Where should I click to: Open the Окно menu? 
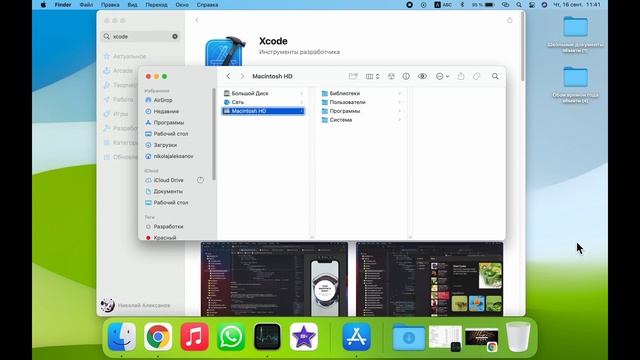tap(182, 5)
